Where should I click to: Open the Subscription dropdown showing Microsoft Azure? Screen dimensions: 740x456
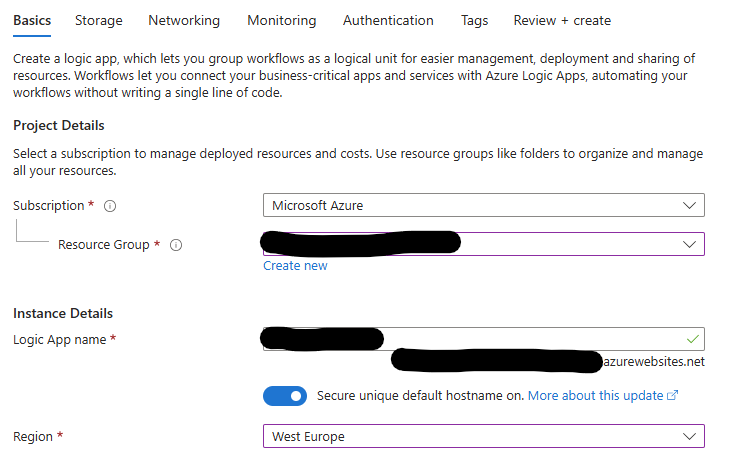click(x=483, y=205)
